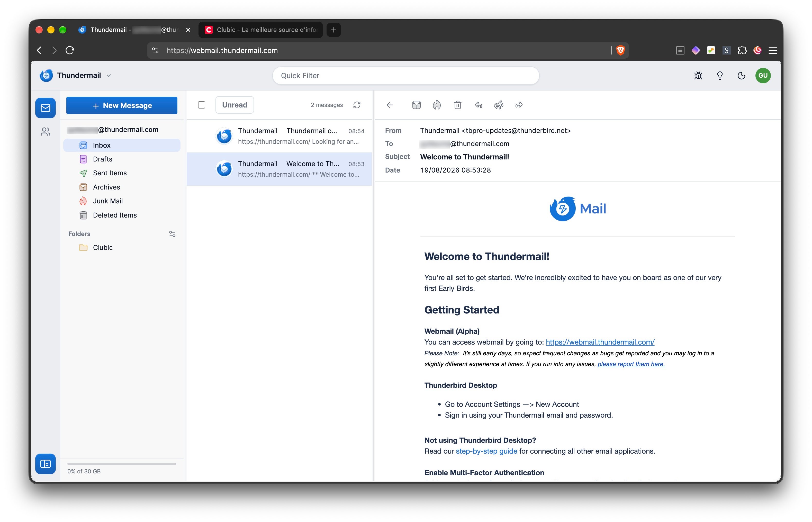Viewport: 812px width, 522px height.
Task: Mark the message as junk
Action: (437, 105)
